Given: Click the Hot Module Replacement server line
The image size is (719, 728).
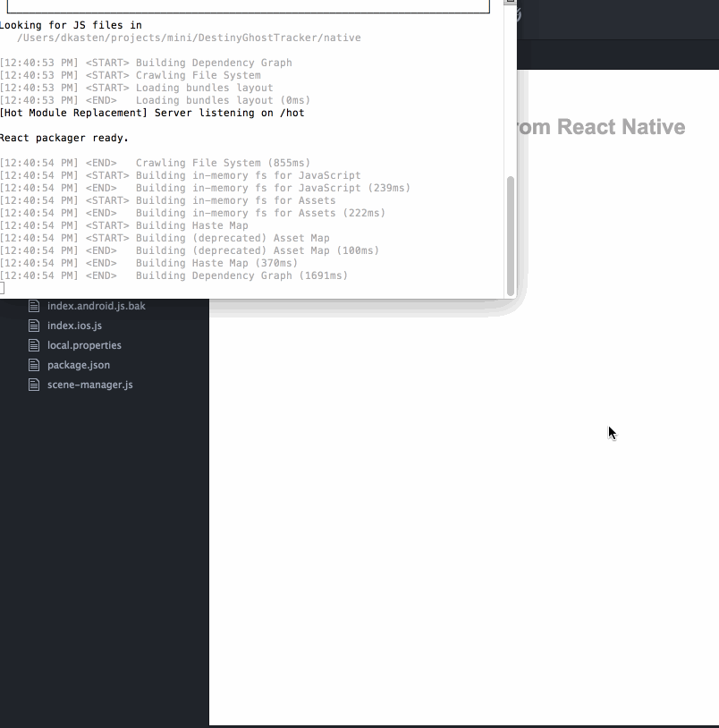Looking at the screenshot, I should [x=152, y=113].
